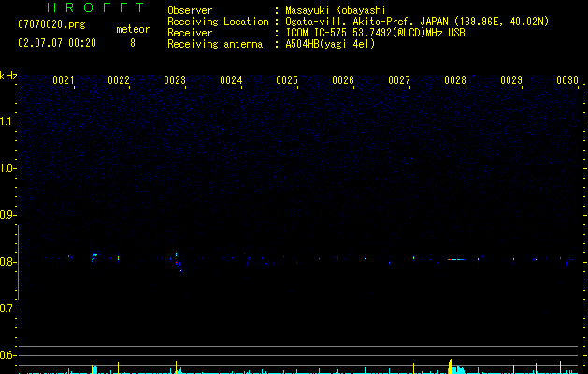
Task: Click the 0027 time marker
Action: (399, 80)
